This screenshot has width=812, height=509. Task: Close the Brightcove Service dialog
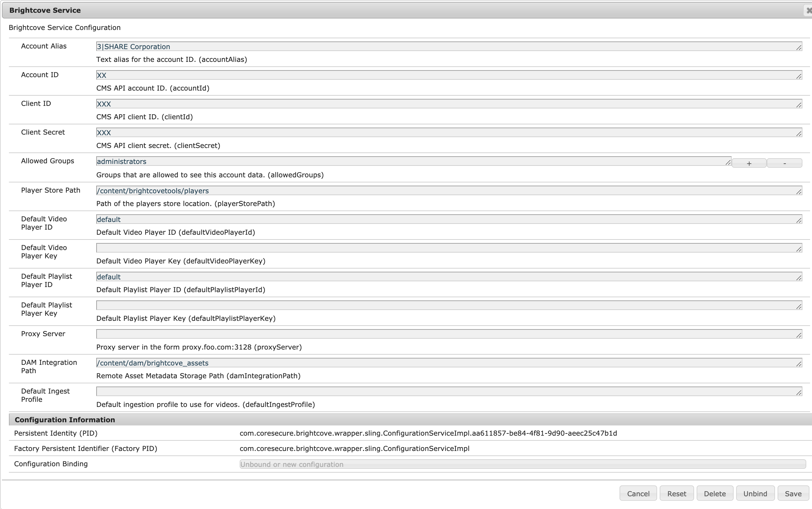[x=808, y=10]
